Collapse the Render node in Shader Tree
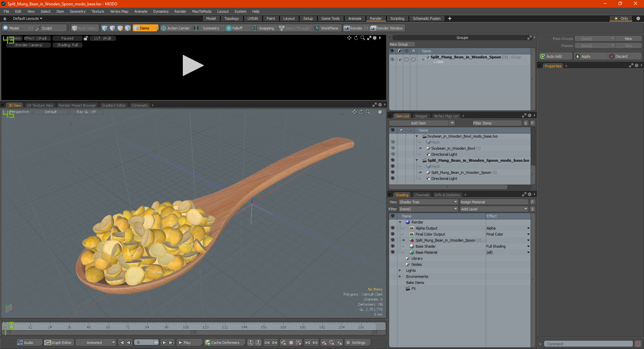This screenshot has height=349, width=644. pos(400,222)
